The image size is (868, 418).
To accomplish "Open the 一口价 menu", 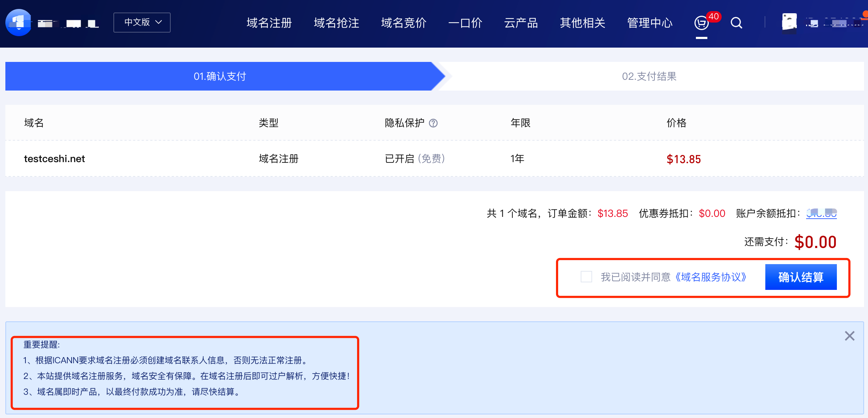I will point(465,23).
